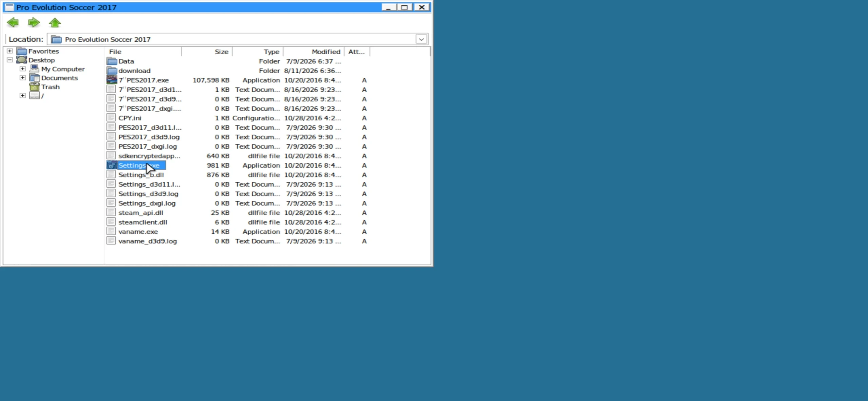Image resolution: width=868 pixels, height=401 pixels.
Task: Select the "steam_api.dll" file name
Action: pos(141,213)
